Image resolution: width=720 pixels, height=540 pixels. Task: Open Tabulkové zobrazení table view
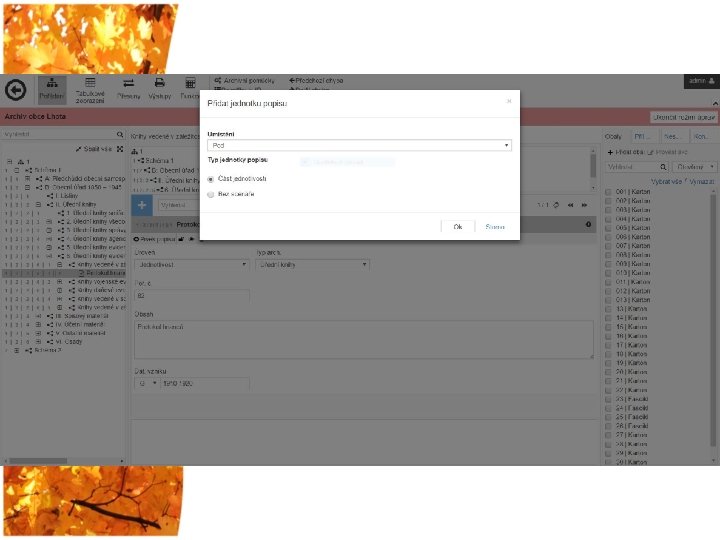click(x=90, y=90)
